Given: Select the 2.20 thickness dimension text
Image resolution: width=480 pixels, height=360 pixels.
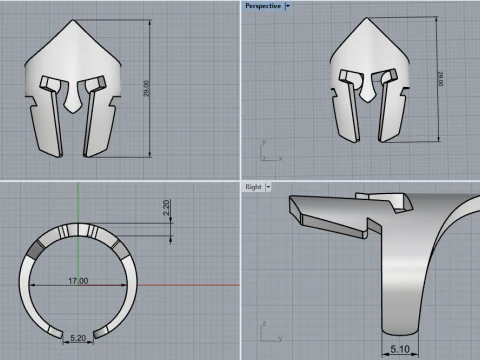Looking at the screenshot, I should [x=167, y=207].
